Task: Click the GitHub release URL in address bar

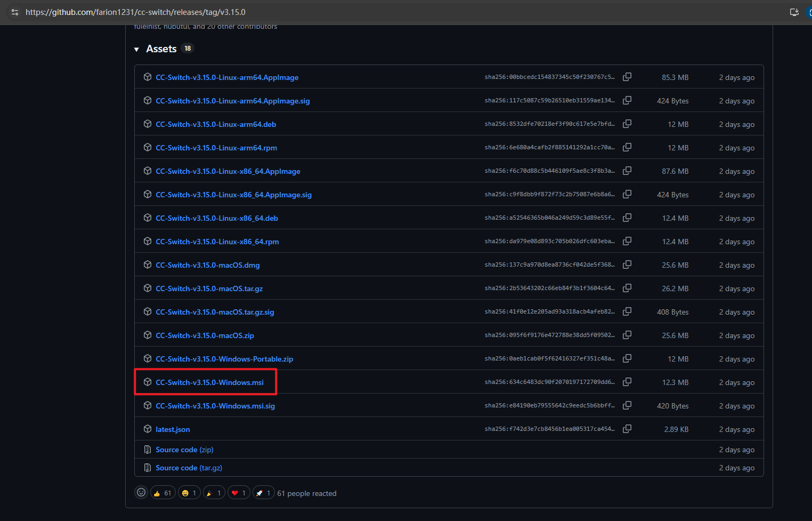Action: pyautogui.click(x=135, y=12)
